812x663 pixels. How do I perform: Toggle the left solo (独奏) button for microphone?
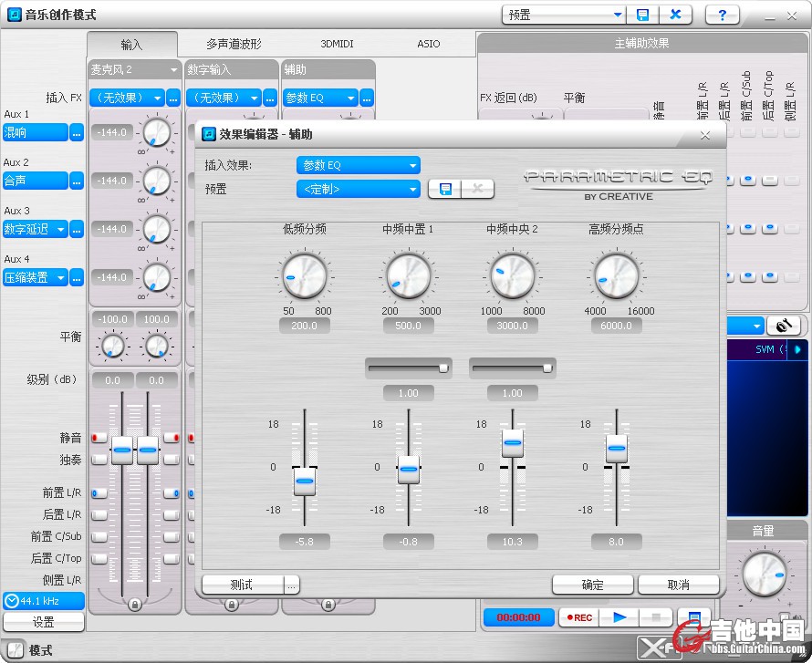point(99,461)
